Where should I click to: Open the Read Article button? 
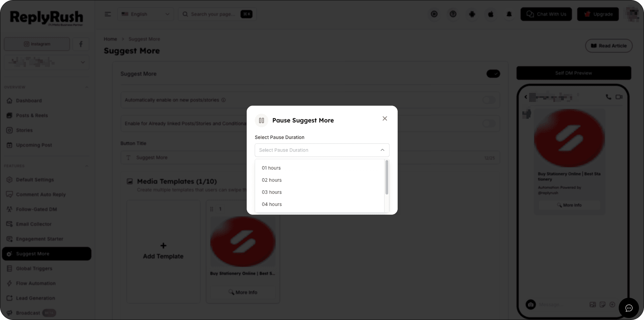[609, 46]
